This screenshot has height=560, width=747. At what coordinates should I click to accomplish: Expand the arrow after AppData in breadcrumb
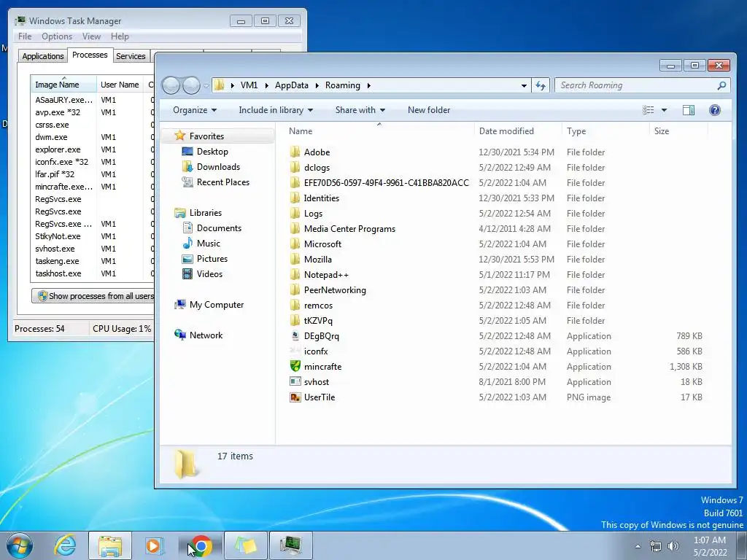tap(317, 86)
